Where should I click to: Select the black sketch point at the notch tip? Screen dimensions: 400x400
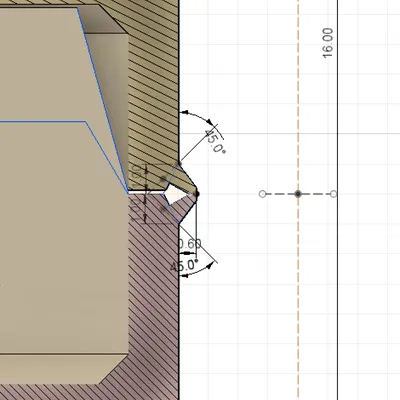(197, 194)
